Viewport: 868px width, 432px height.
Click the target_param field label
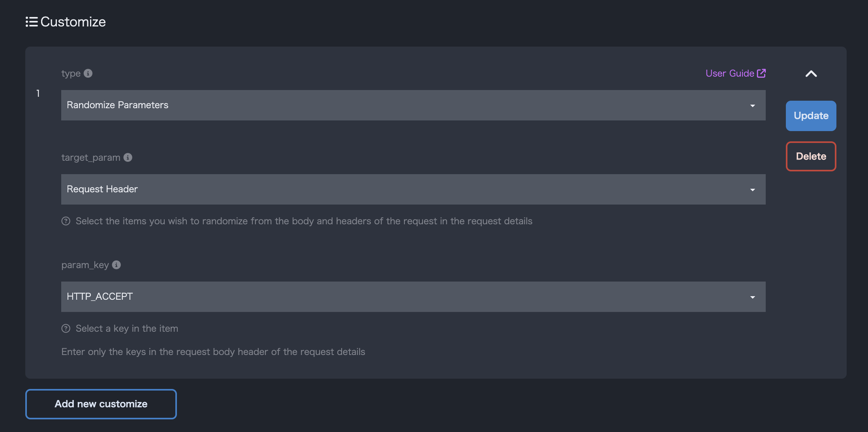point(91,158)
